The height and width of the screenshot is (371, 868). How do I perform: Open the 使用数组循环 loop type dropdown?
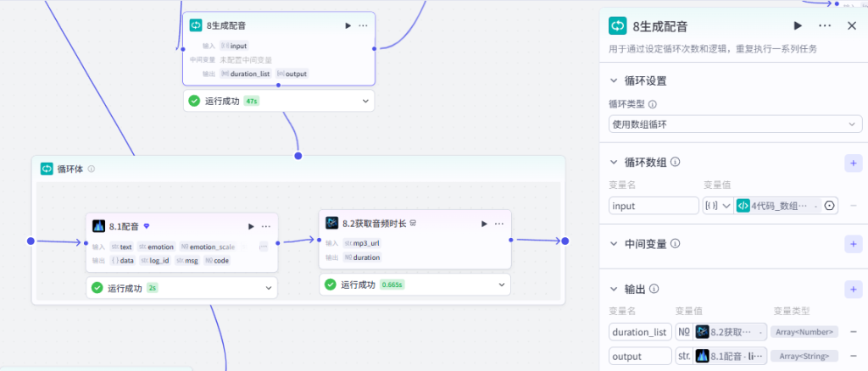(x=735, y=125)
